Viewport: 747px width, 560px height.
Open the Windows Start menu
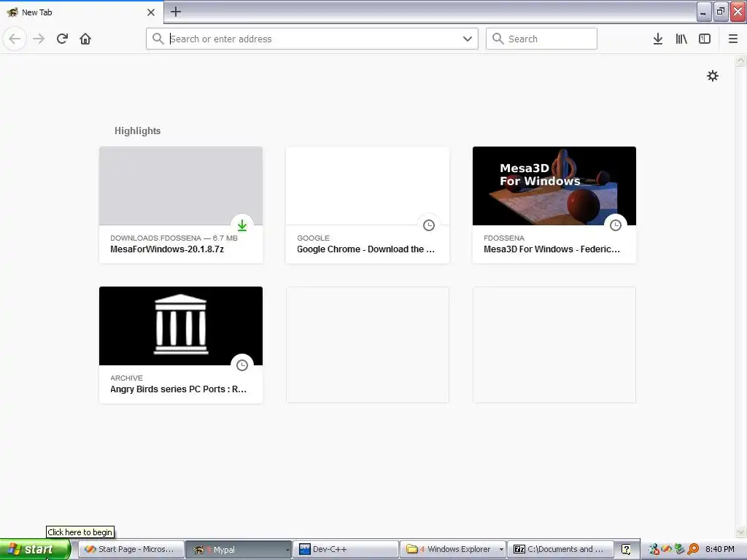click(x=35, y=549)
